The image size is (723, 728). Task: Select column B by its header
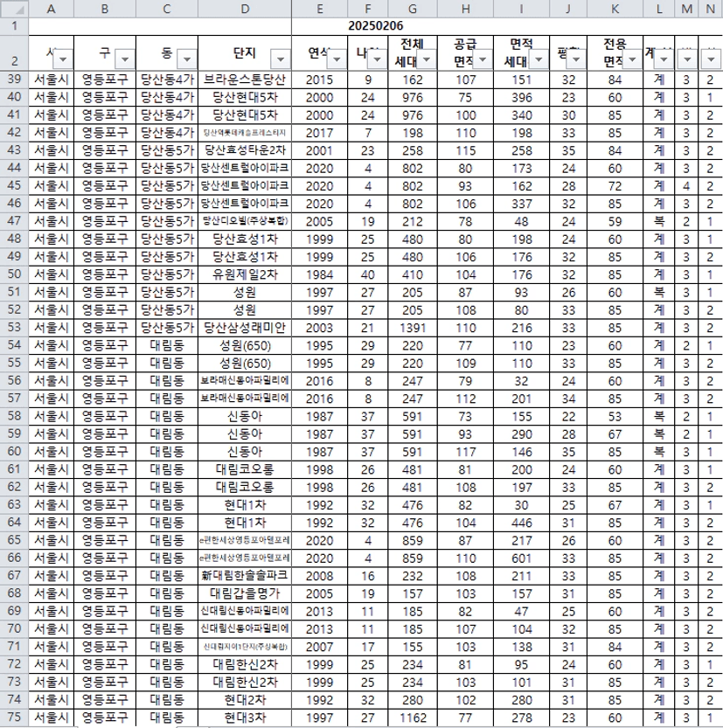pyautogui.click(x=105, y=9)
